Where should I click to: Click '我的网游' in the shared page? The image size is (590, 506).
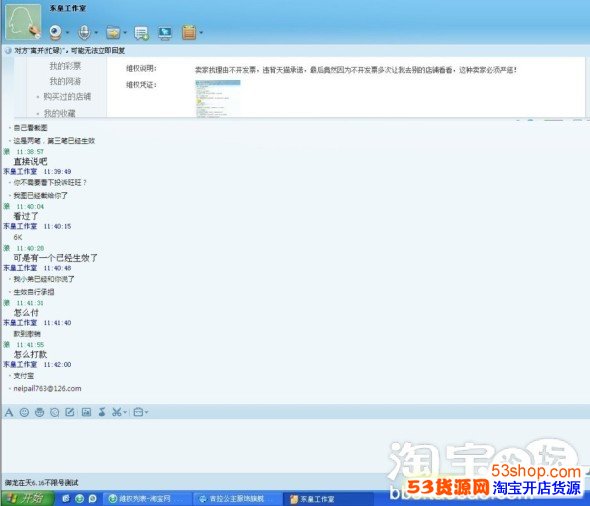(x=65, y=81)
